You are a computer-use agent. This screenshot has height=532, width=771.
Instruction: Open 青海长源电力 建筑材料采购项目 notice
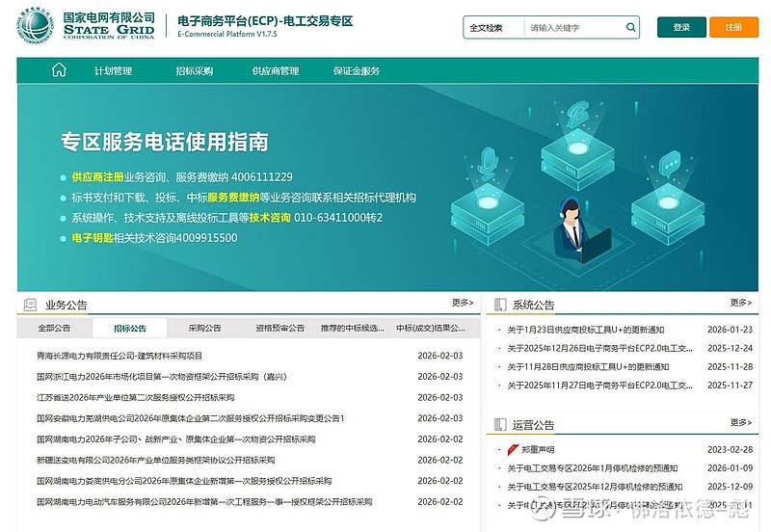[x=120, y=356]
